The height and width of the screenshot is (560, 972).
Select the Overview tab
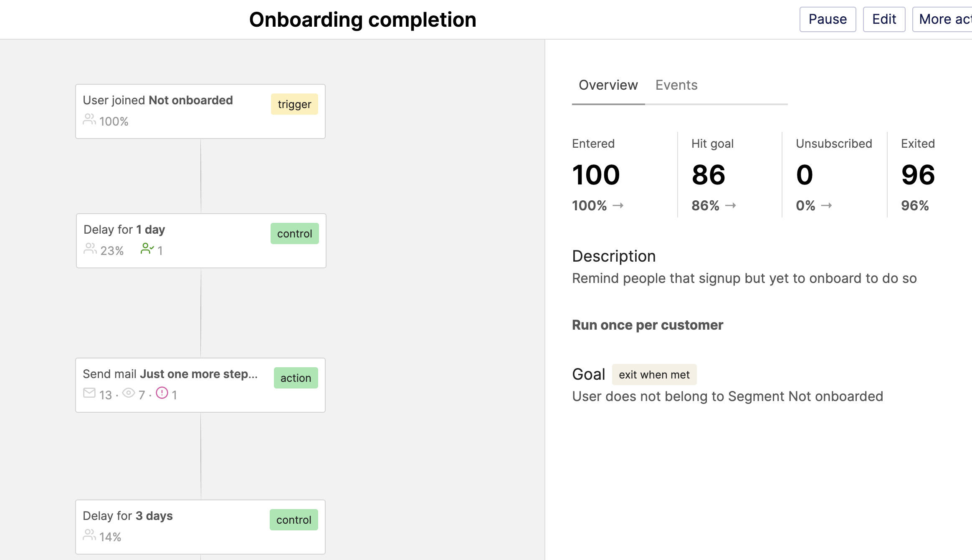coord(608,85)
